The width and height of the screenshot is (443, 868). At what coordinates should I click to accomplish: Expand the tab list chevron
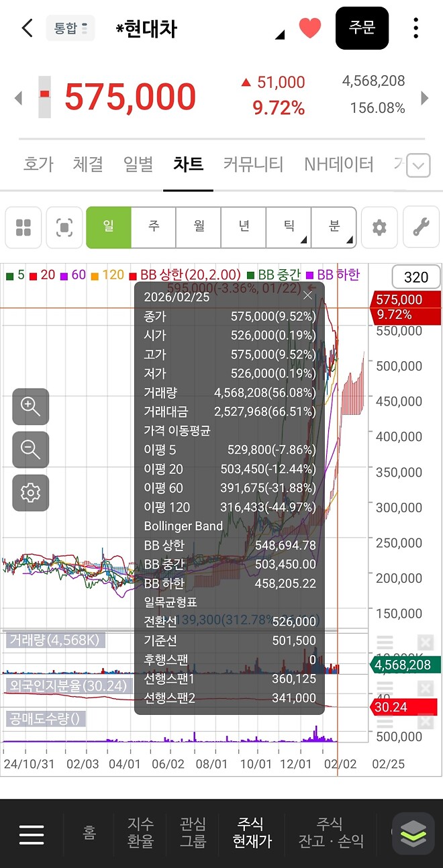pos(419,164)
